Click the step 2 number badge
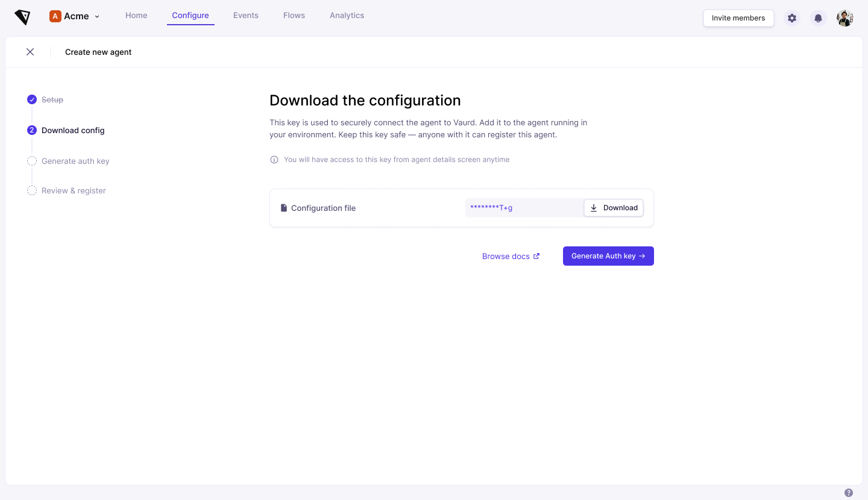 tap(32, 130)
